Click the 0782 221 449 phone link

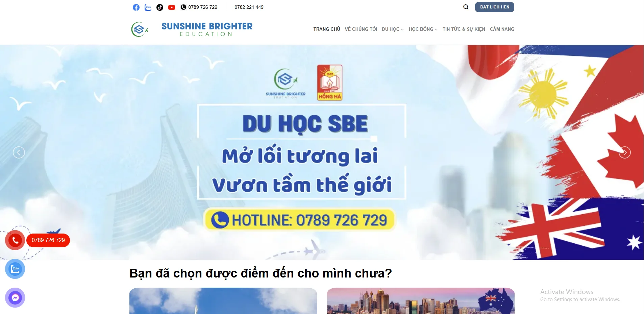click(249, 7)
